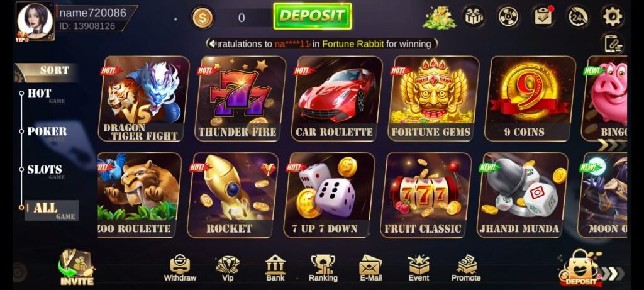The image size is (644, 290).
Task: Select the POKER game category
Action: [x=47, y=132]
